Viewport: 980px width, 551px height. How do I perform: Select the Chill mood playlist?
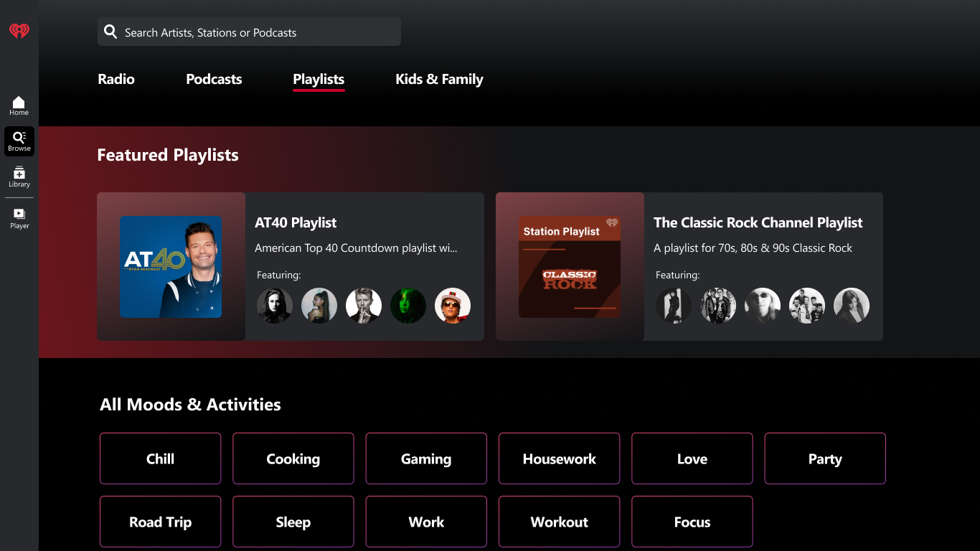[x=160, y=458]
